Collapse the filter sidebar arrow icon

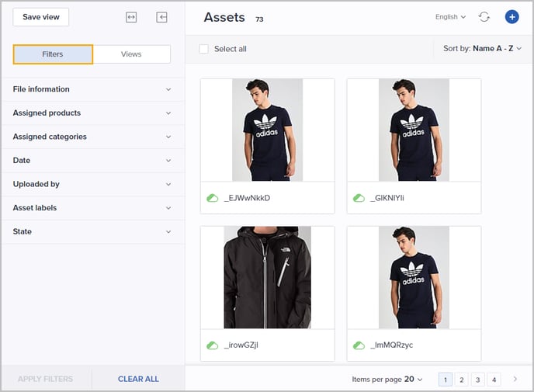pos(161,17)
